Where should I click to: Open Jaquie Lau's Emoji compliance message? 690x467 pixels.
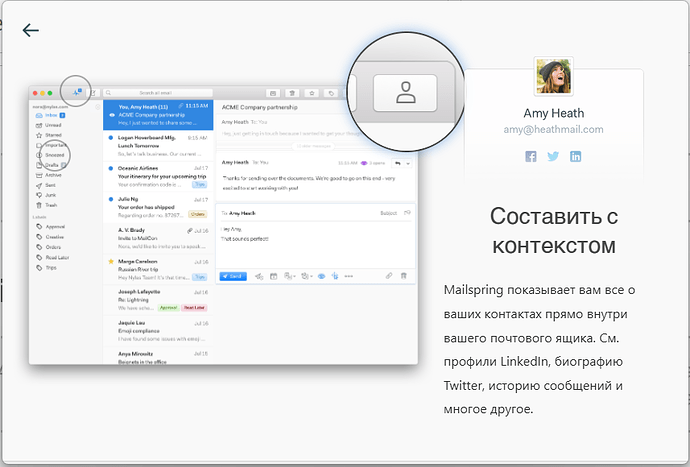click(x=158, y=331)
